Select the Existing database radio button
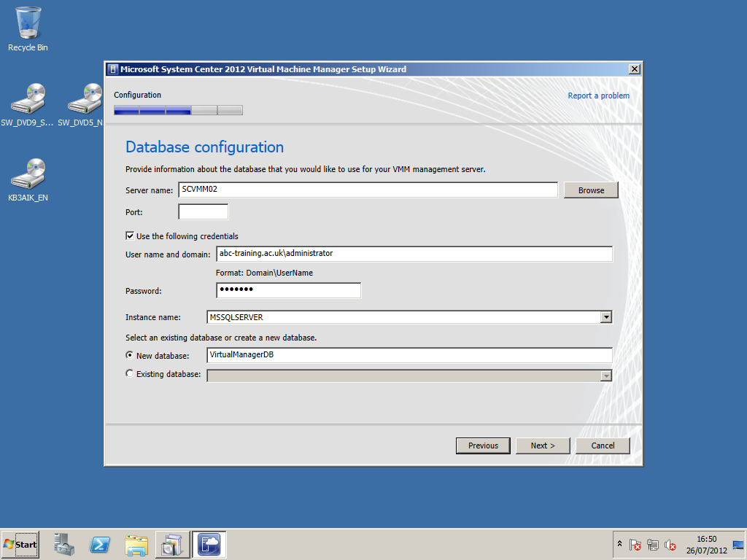747x560 pixels. pyautogui.click(x=129, y=374)
